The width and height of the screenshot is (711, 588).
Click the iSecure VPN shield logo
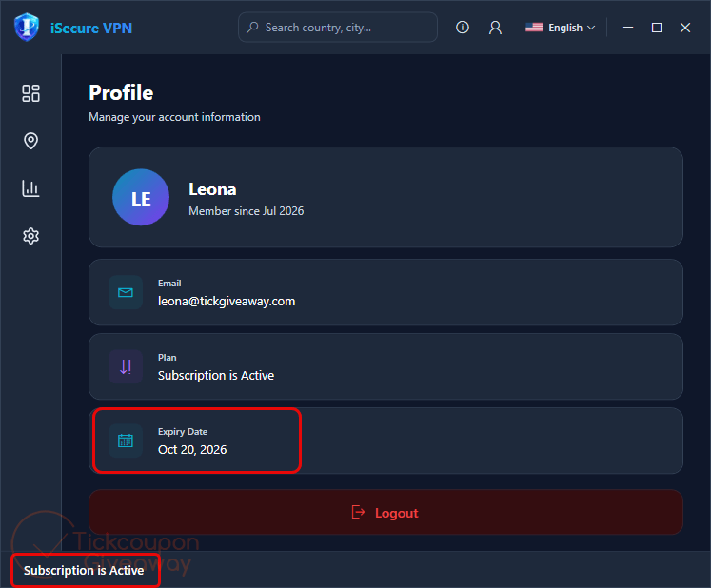click(27, 28)
